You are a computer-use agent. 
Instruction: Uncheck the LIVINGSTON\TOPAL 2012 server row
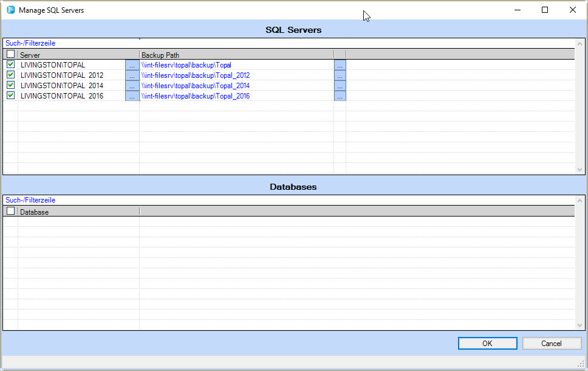point(10,75)
